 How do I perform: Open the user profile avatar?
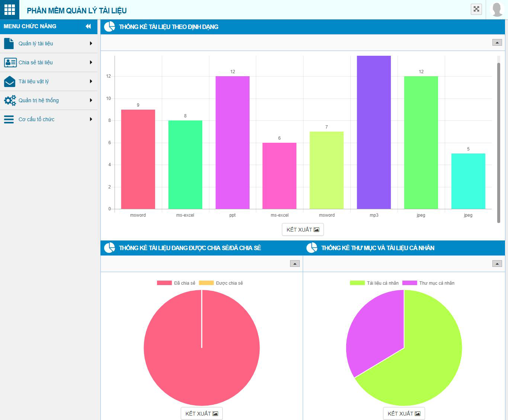(497, 10)
